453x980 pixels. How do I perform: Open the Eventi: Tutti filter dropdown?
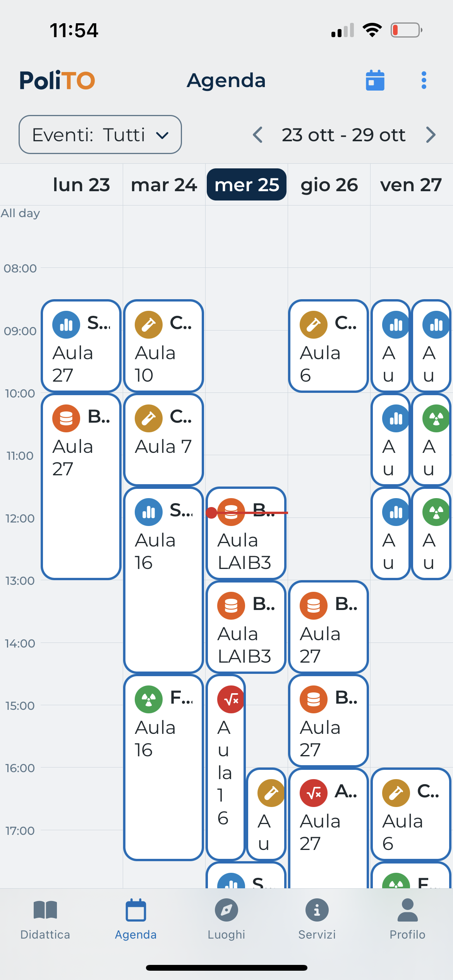pyautogui.click(x=100, y=135)
